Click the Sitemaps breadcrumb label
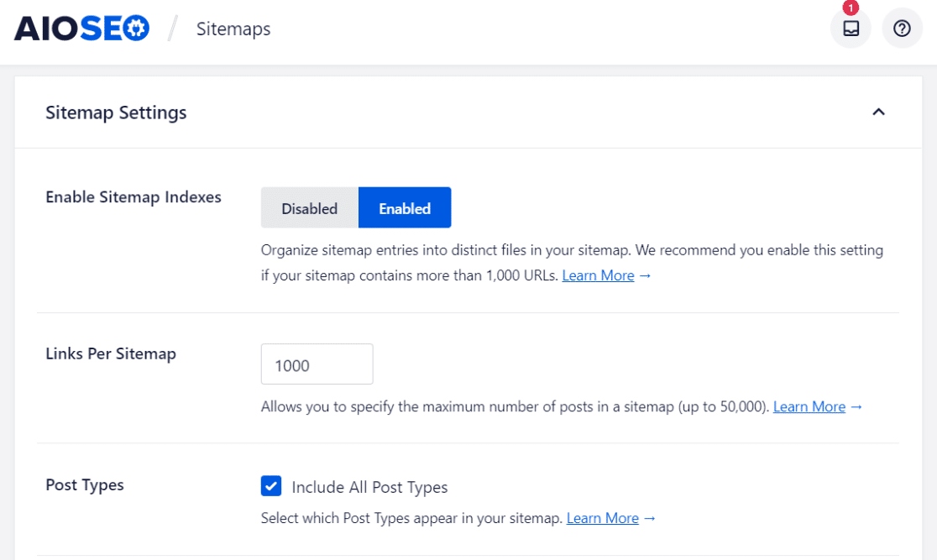This screenshot has width=937, height=560. (x=233, y=28)
